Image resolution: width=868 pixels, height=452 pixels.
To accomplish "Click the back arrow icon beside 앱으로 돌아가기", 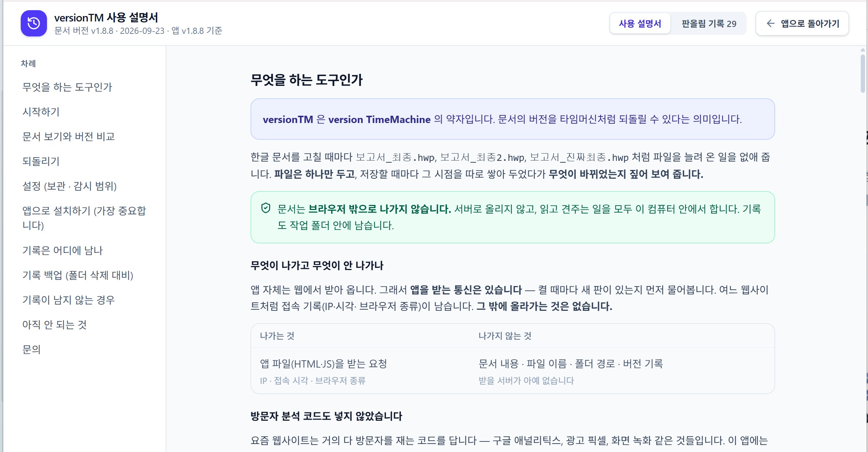I will pos(770,23).
